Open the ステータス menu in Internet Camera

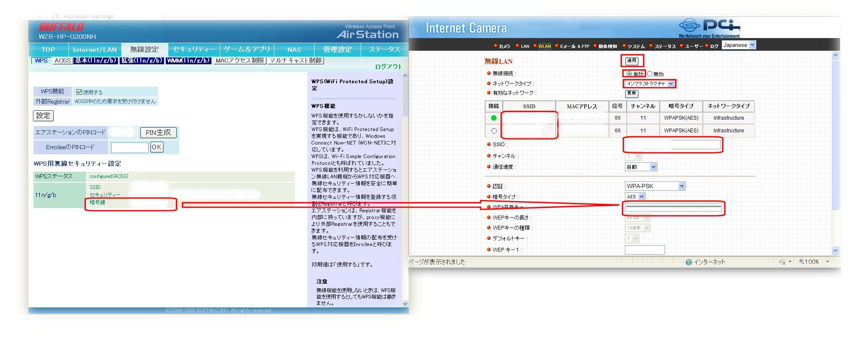pyautogui.click(x=665, y=46)
